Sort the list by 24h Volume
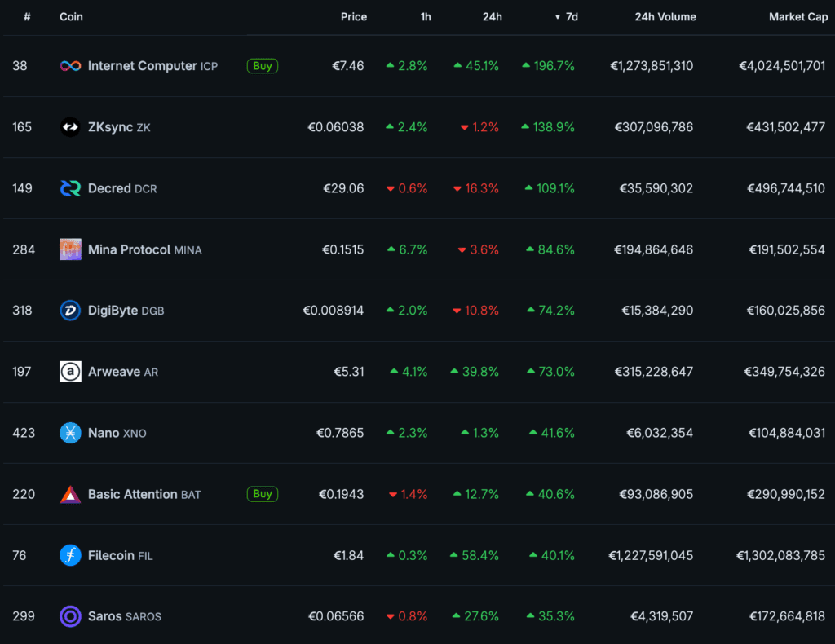835x644 pixels. [x=665, y=16]
